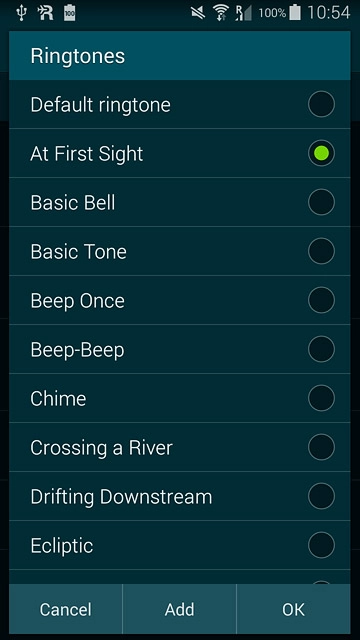Tap the battery 100 notification icon
Image resolution: width=360 pixels, height=640 pixels.
69,13
